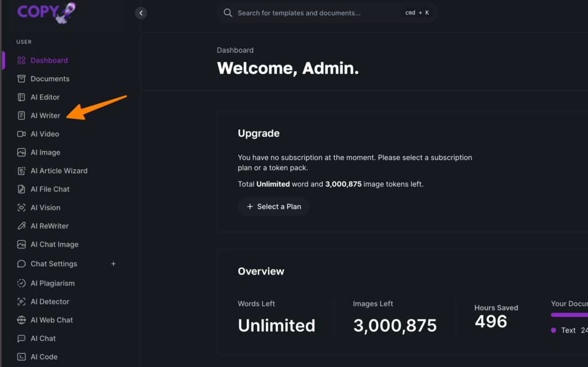Image resolution: width=588 pixels, height=367 pixels.
Task: Open AI Detector in sidebar
Action: (49, 302)
